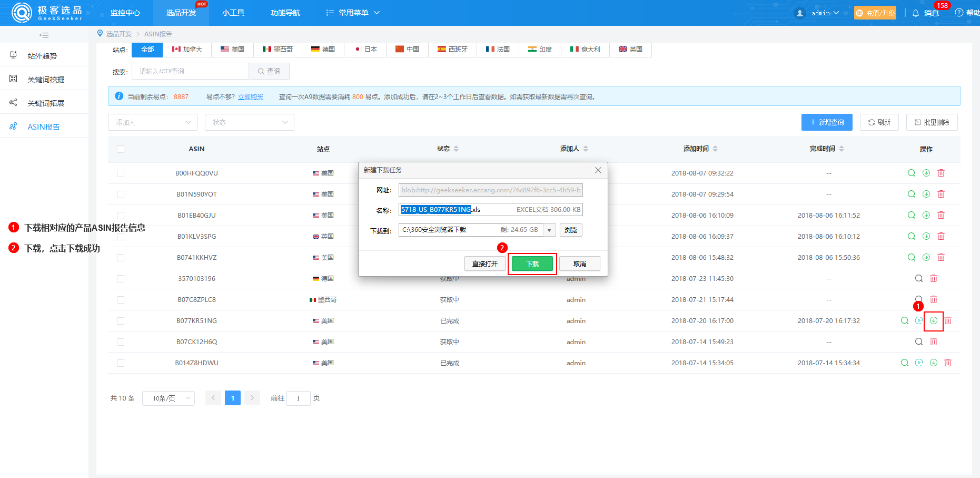Download report for B01EB40GJU
The width and height of the screenshot is (980, 478).
pos(926,215)
